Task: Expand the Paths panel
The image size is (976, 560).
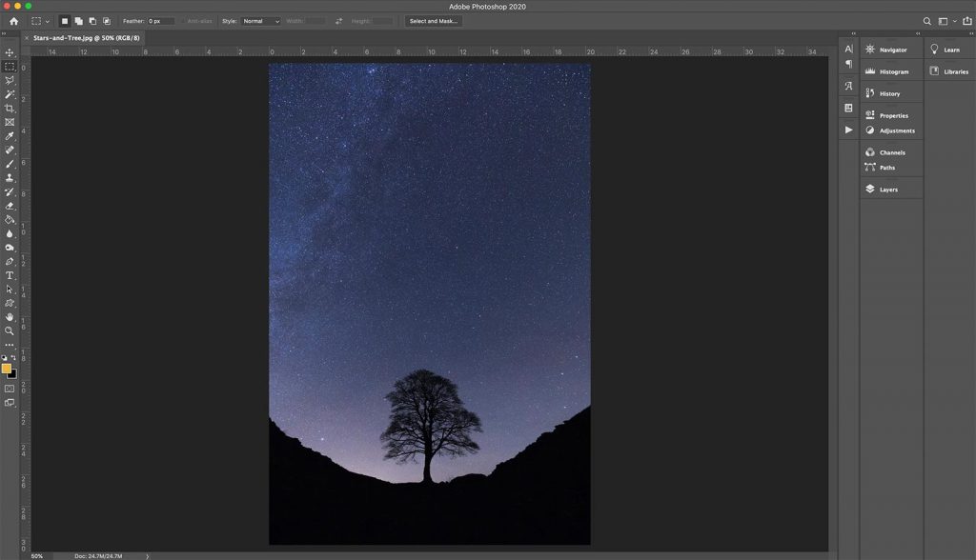Action: click(887, 167)
